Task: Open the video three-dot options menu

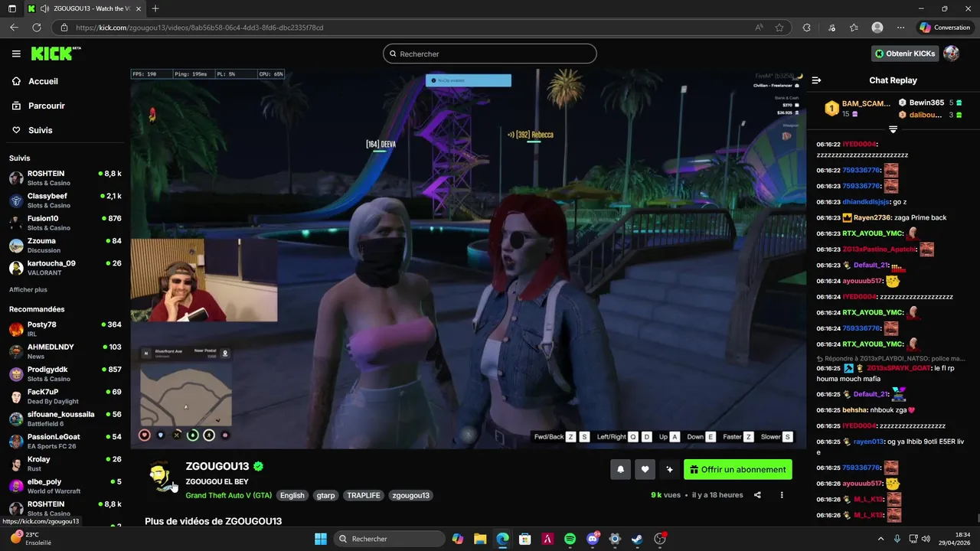Action: coord(782,495)
